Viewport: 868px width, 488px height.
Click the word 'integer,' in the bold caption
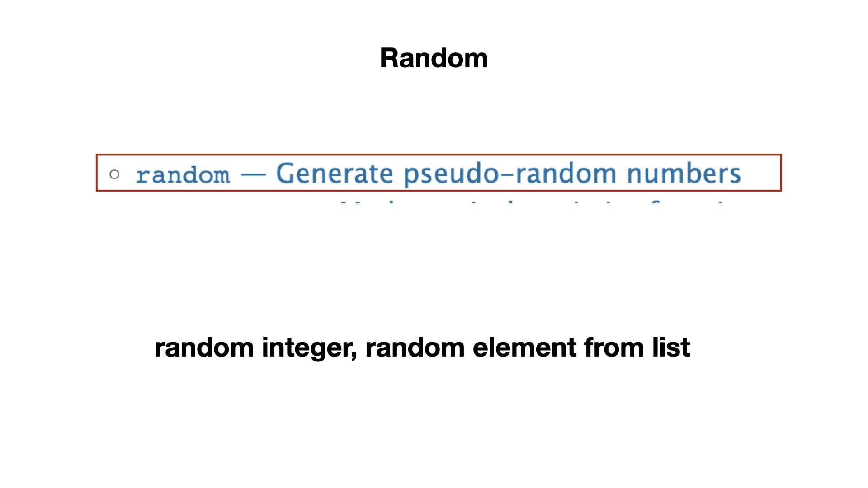click(x=310, y=348)
